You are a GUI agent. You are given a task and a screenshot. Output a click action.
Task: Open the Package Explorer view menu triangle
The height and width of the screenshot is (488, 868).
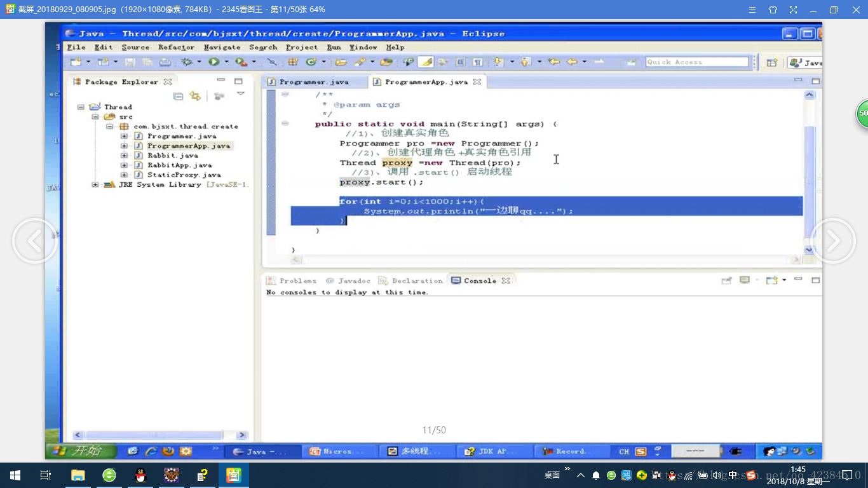[240, 94]
